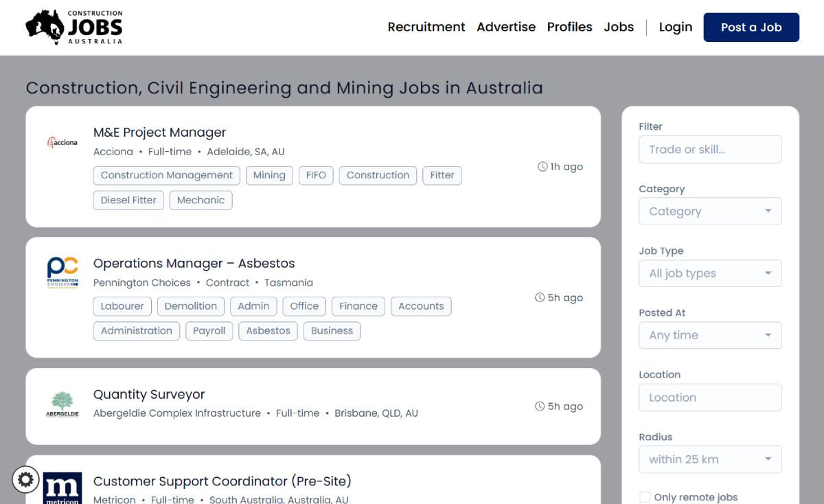Image resolution: width=824 pixels, height=504 pixels.
Task: Expand the Category dropdown
Action: (710, 211)
